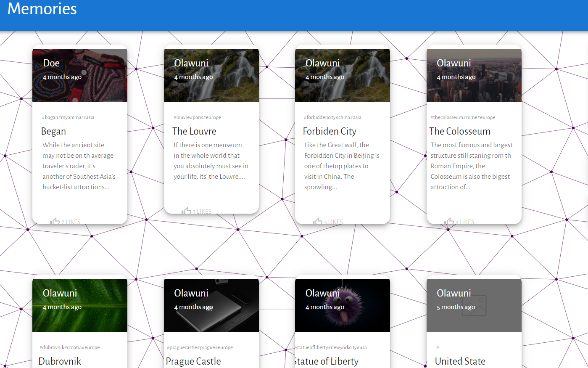The width and height of the screenshot is (588, 368).
Task: Click thumbs-up icon on Forbiden City card
Action: [318, 221]
